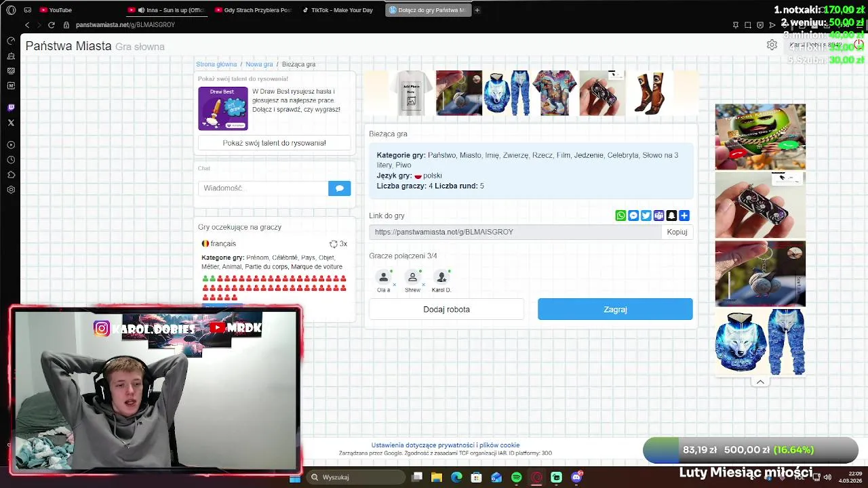Image resolution: width=868 pixels, height=488 pixels.
Task: Open Nowa gra breadcrumb link
Action: coord(259,64)
